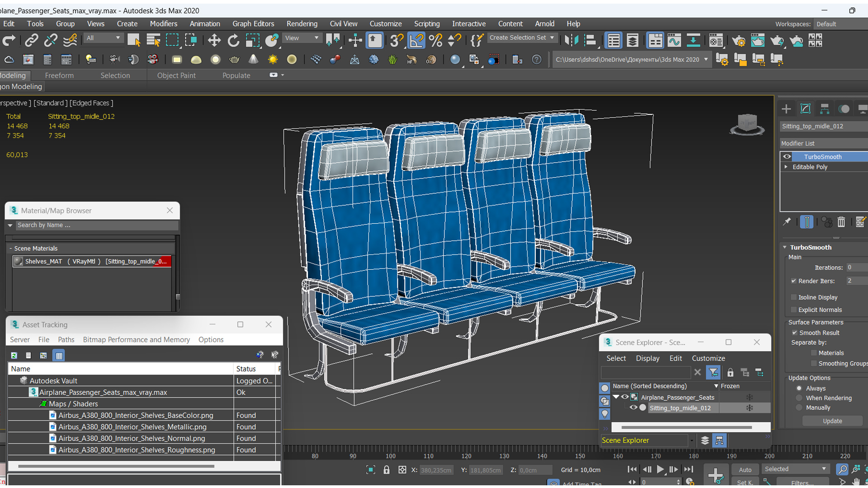The height and width of the screenshot is (488, 868).
Task: Click the Select and Link chain icon
Action: pos(31,41)
